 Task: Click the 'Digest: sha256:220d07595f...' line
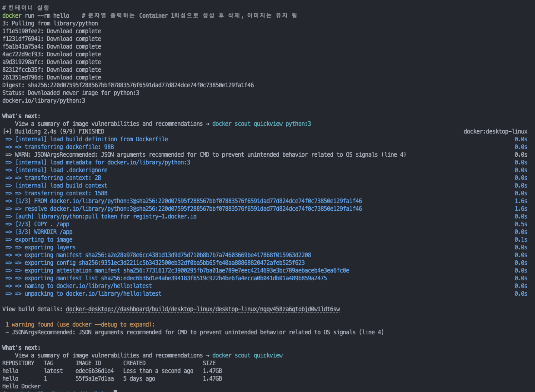(x=128, y=85)
